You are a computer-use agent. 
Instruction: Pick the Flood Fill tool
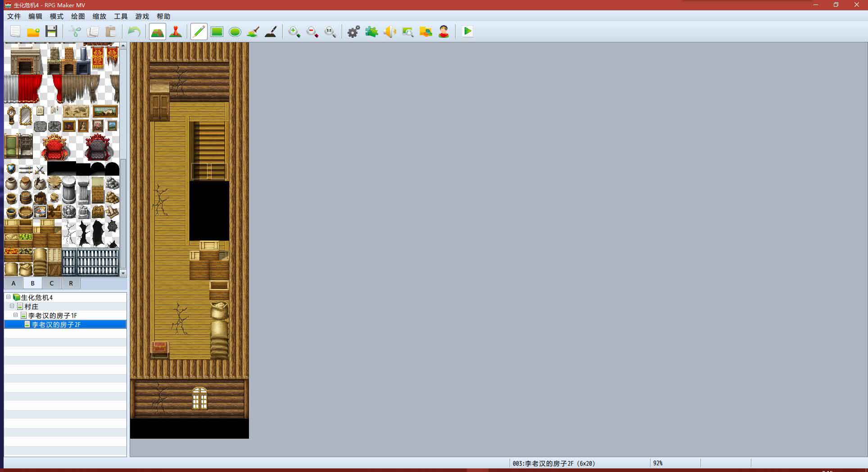pos(253,32)
